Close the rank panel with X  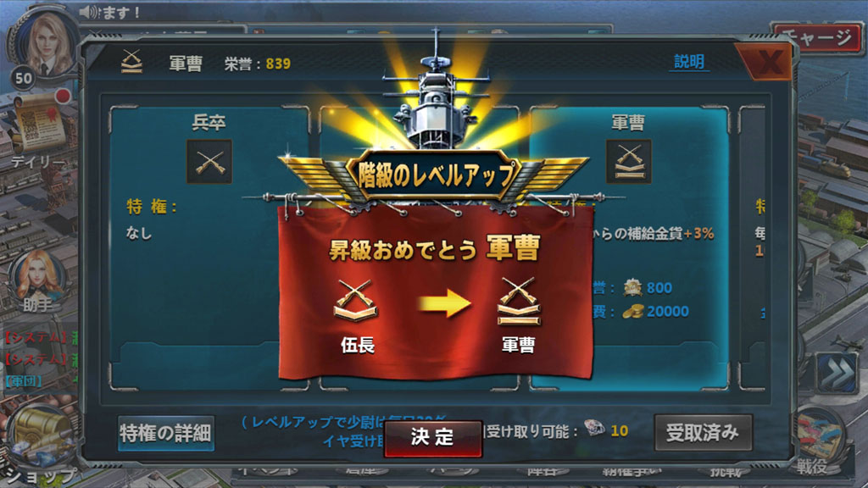770,60
